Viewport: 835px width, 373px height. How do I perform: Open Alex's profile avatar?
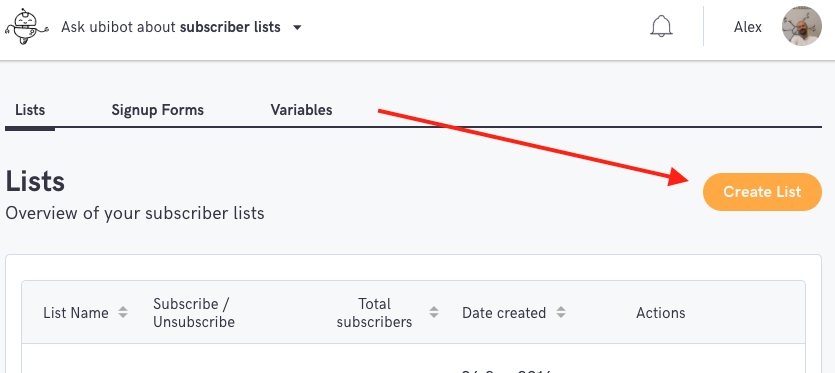point(801,26)
